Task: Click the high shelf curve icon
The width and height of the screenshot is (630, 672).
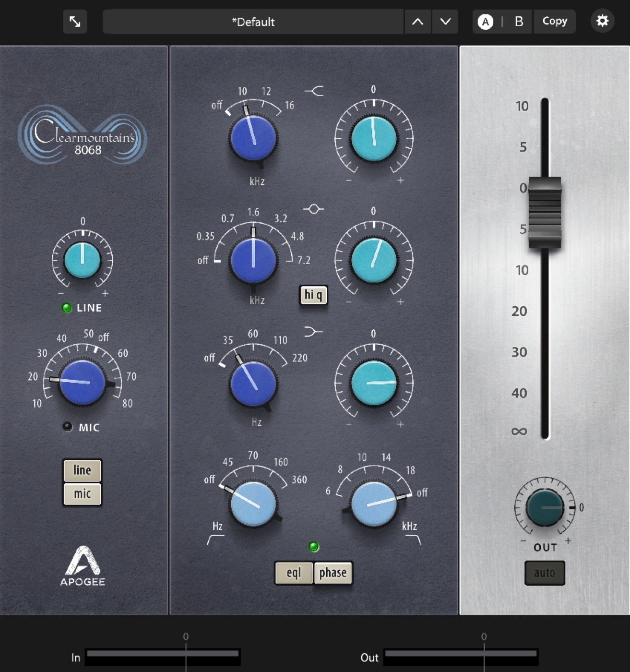Action: (314, 91)
